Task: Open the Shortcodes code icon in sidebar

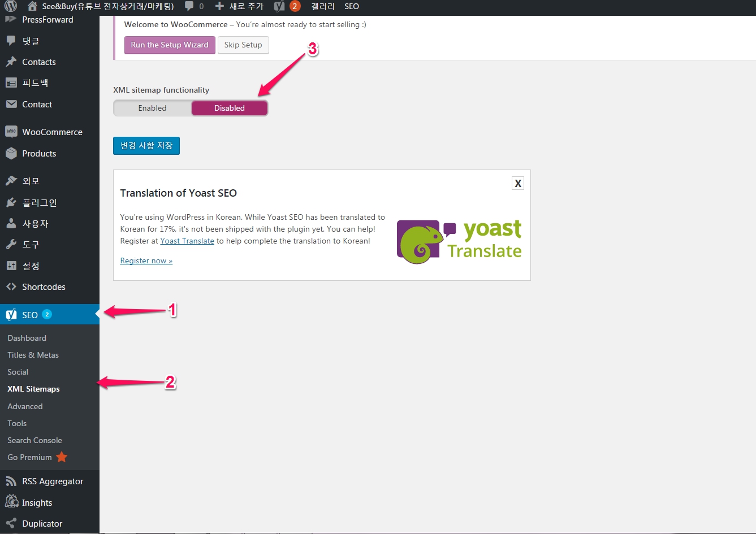Action: point(11,287)
